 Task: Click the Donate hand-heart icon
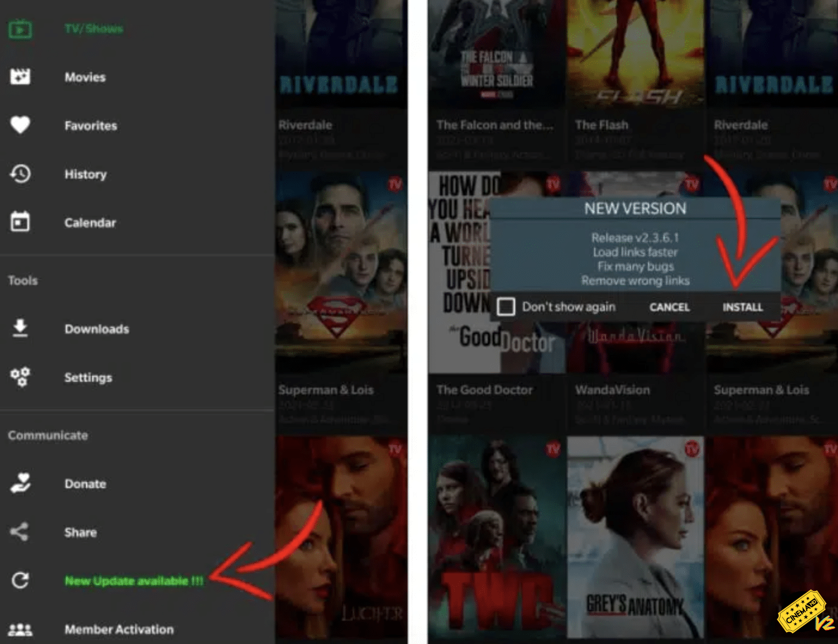click(x=20, y=483)
